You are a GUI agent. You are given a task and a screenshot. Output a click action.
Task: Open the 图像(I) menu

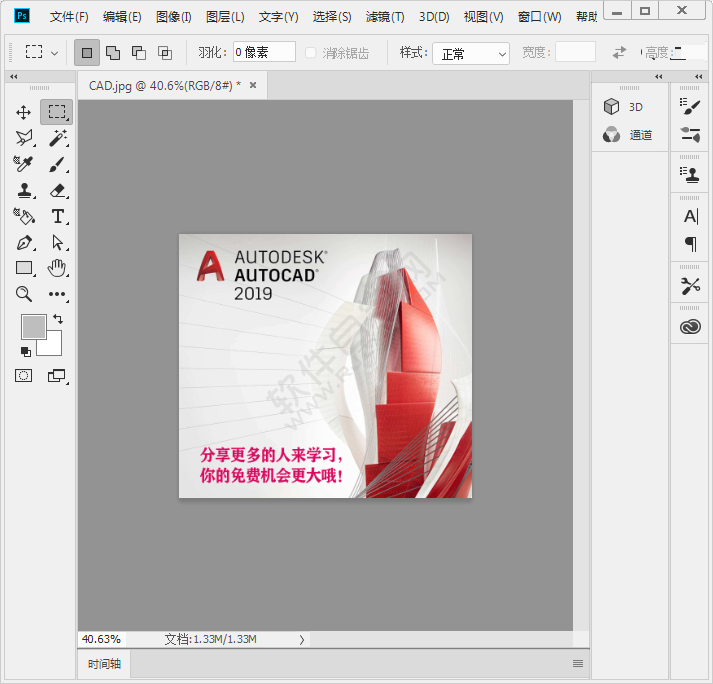[174, 17]
